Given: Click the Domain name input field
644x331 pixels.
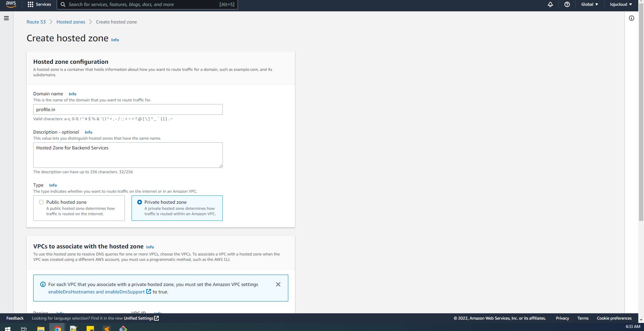Looking at the screenshot, I should (128, 109).
